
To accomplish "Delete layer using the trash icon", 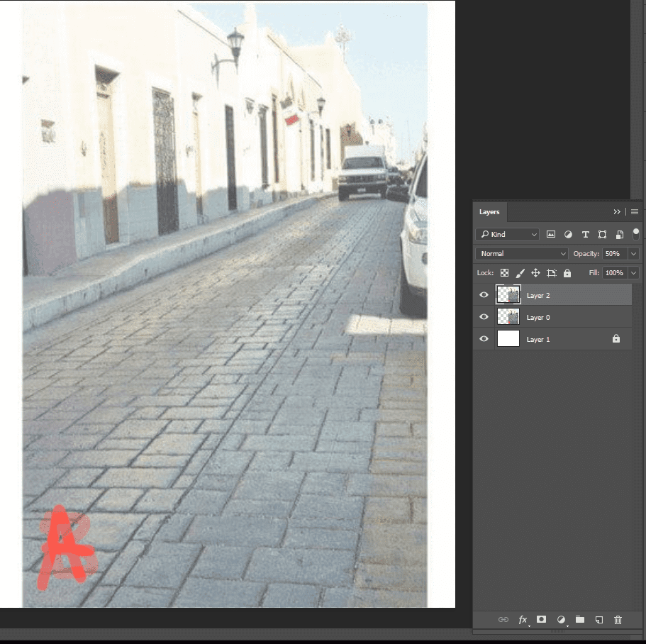I will 618,619.
